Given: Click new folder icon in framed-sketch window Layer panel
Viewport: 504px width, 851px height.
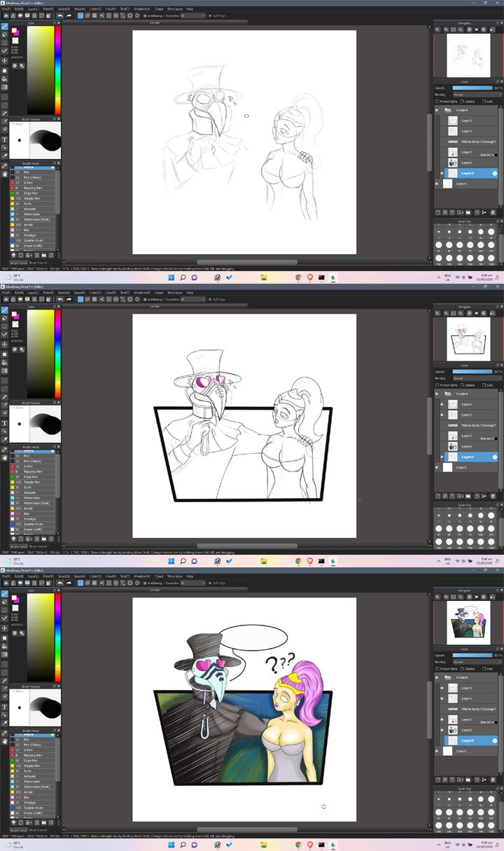Looking at the screenshot, I should (469, 495).
